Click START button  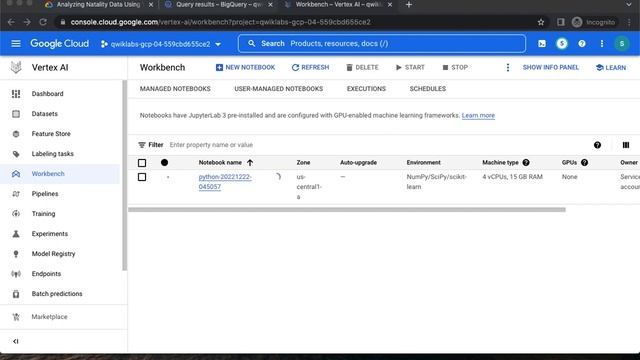coord(410,67)
